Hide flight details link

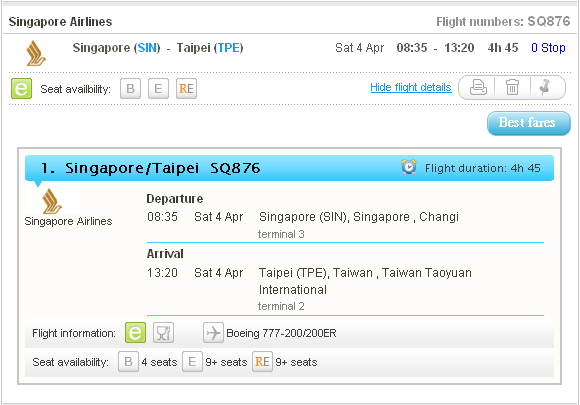pyautogui.click(x=411, y=87)
